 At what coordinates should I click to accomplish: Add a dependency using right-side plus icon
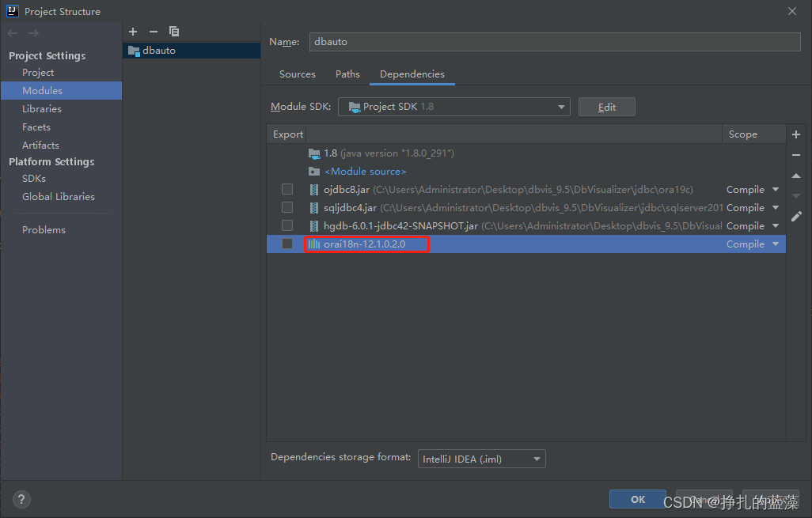coord(796,134)
